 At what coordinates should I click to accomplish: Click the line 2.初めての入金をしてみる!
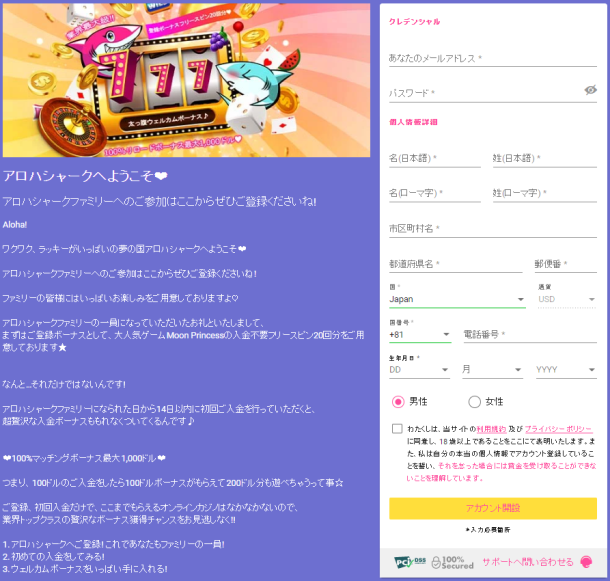[54, 556]
